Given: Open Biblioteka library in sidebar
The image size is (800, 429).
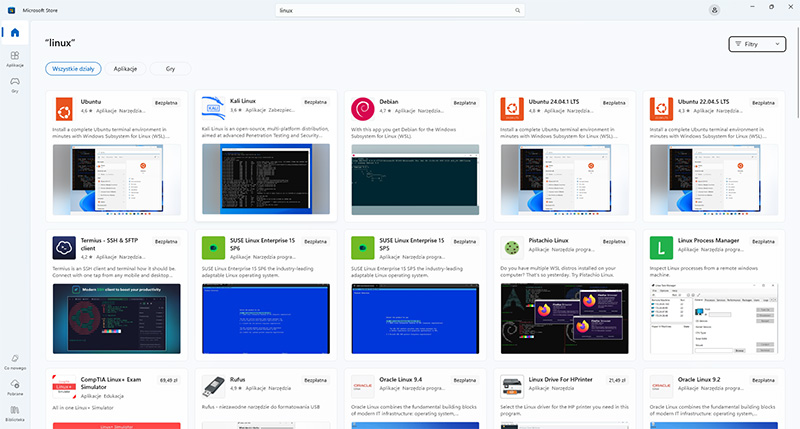Looking at the screenshot, I should click(15, 413).
